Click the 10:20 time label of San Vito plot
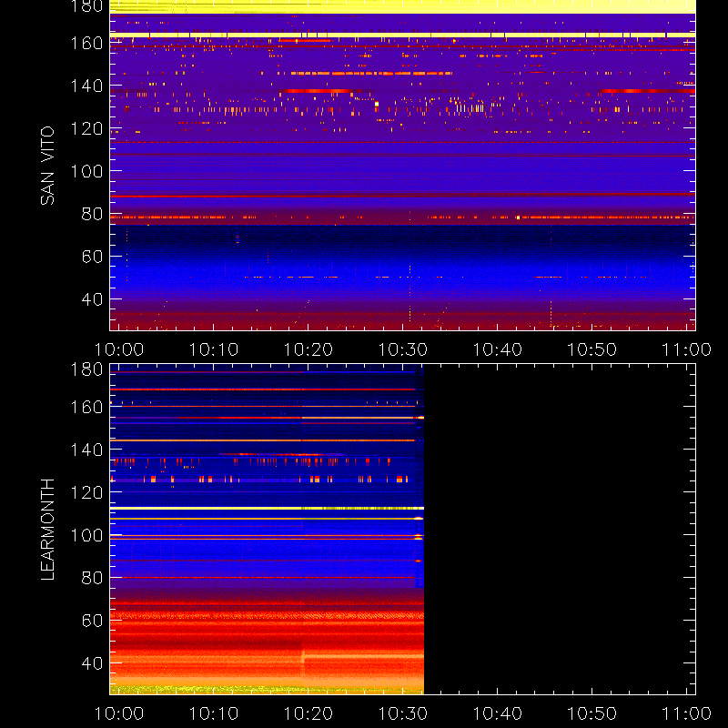The height and width of the screenshot is (728, 728). (x=308, y=349)
